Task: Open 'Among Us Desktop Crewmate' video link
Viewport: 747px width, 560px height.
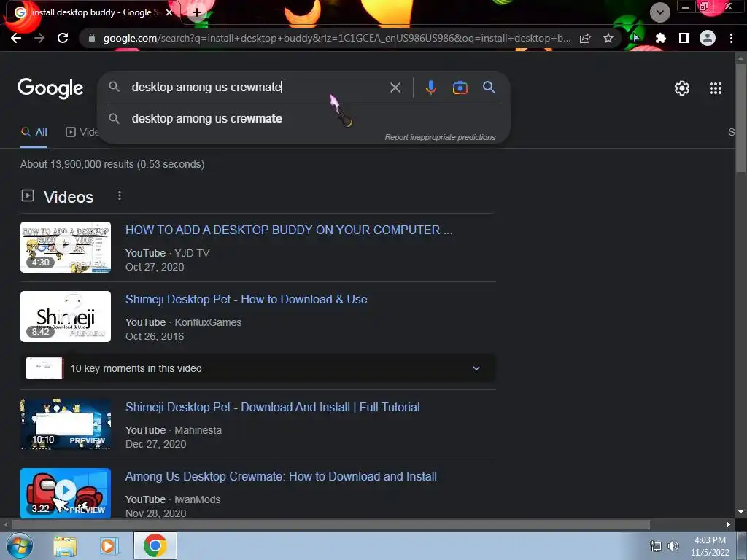Action: (281, 476)
